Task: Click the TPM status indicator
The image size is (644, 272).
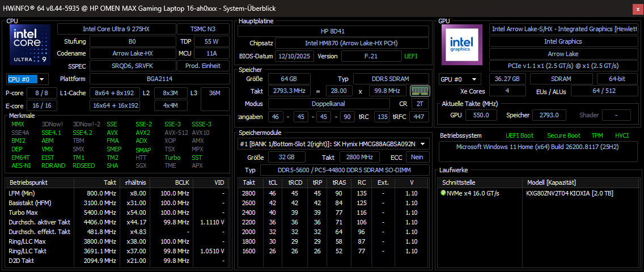Action: pyautogui.click(x=597, y=135)
